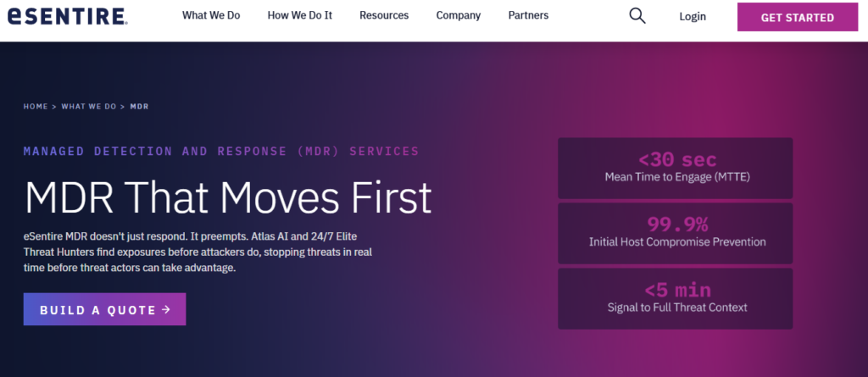Viewport: 868px width, 377px height.
Task: Open the What We Do menu
Action: 211,15
